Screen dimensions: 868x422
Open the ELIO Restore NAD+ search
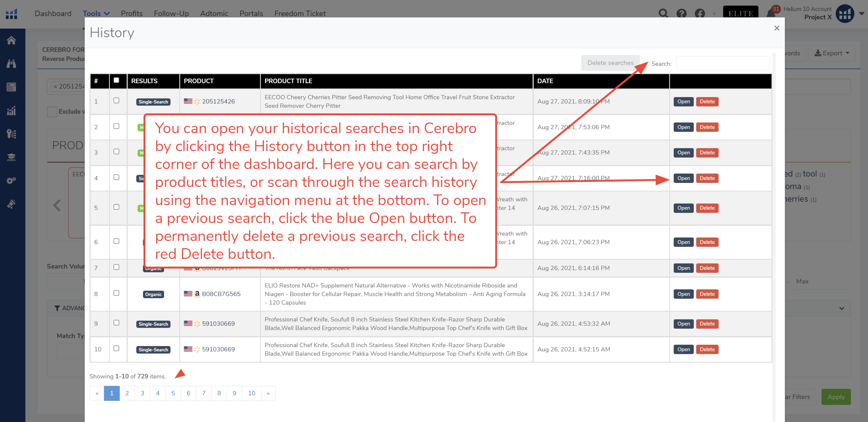click(x=683, y=294)
